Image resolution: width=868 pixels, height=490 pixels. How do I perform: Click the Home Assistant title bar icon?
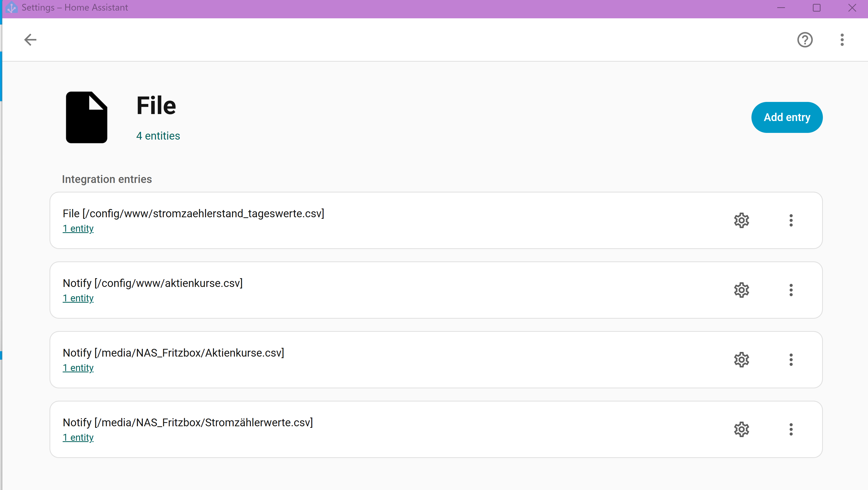[x=11, y=7]
